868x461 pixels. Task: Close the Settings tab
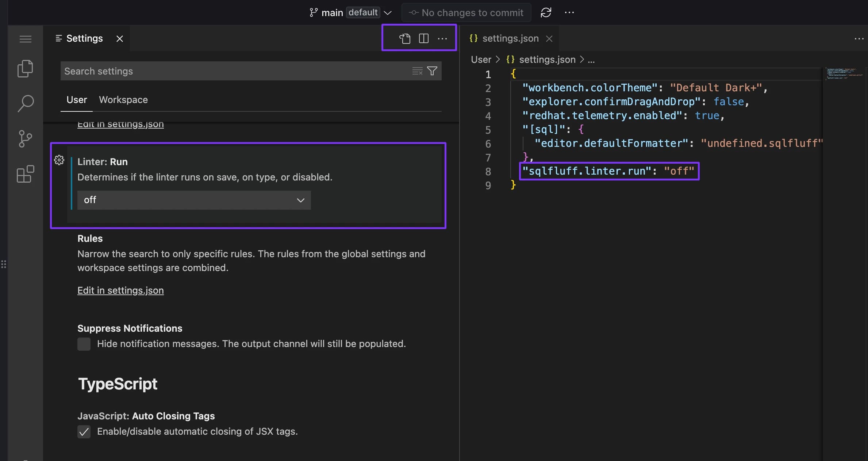tap(120, 38)
